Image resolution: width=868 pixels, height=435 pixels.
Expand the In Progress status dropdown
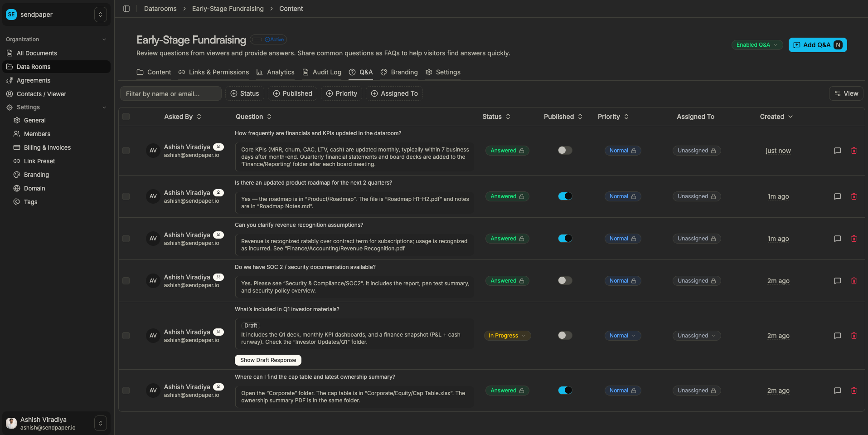pos(507,336)
